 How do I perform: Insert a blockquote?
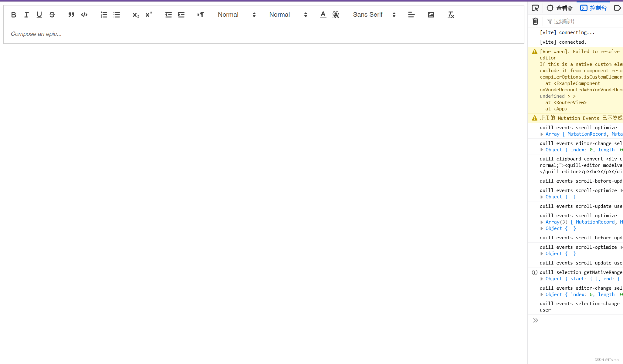pos(71,15)
